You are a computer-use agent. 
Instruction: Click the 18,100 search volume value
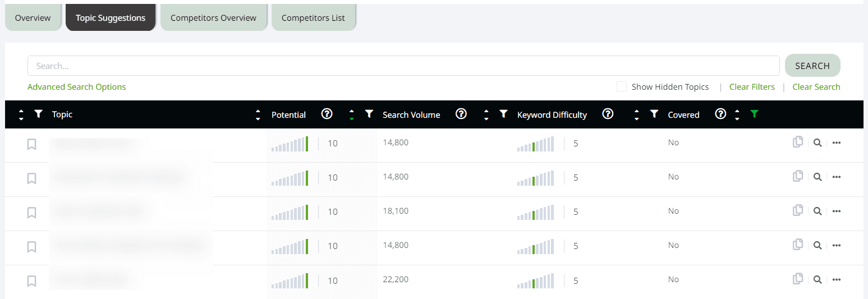point(396,211)
